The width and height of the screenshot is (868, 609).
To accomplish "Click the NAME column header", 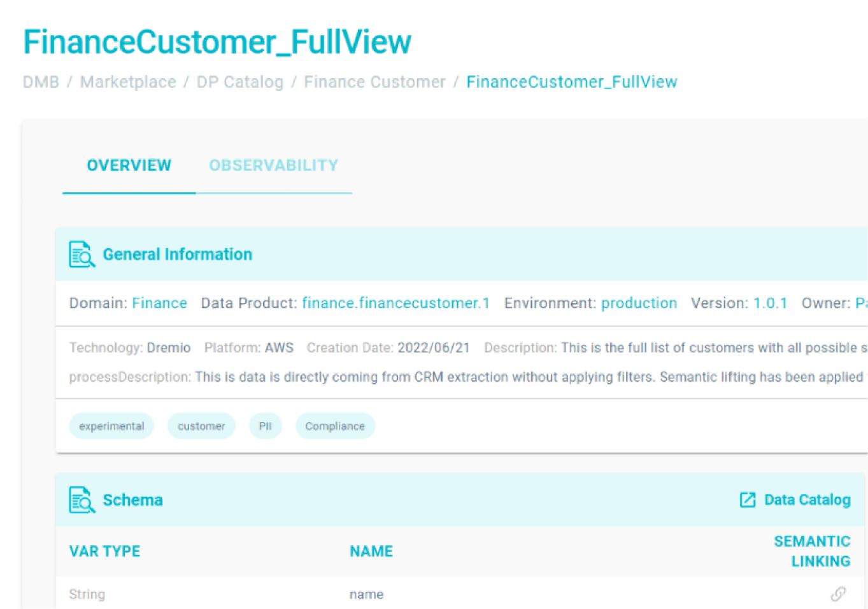I will pos(371,551).
